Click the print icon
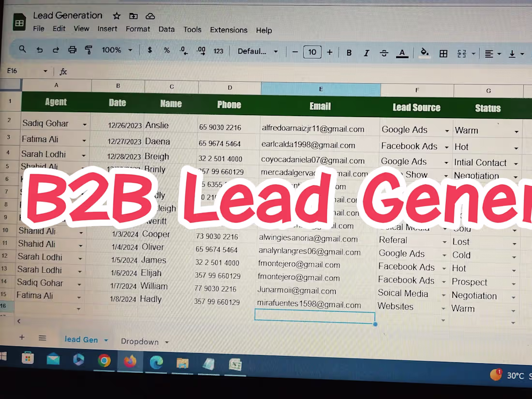532x399 pixels. click(x=72, y=50)
